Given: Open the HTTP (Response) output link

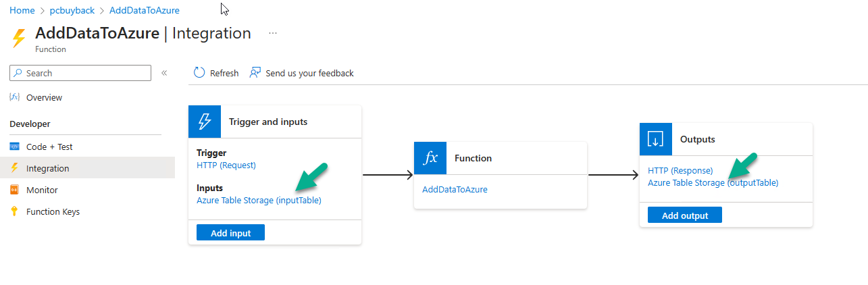Looking at the screenshot, I should coord(680,170).
